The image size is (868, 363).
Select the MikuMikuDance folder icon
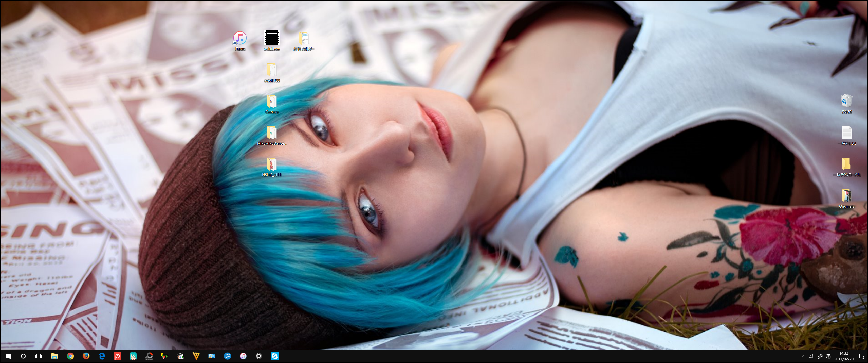pos(272,133)
